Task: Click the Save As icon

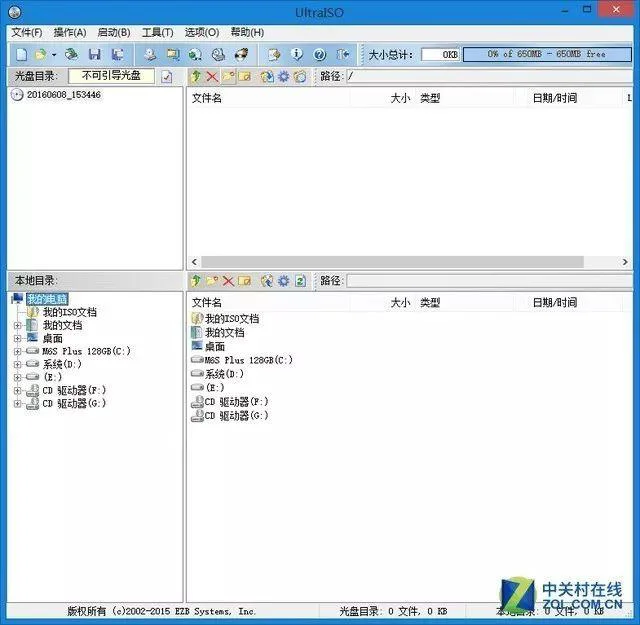Action: click(118, 54)
